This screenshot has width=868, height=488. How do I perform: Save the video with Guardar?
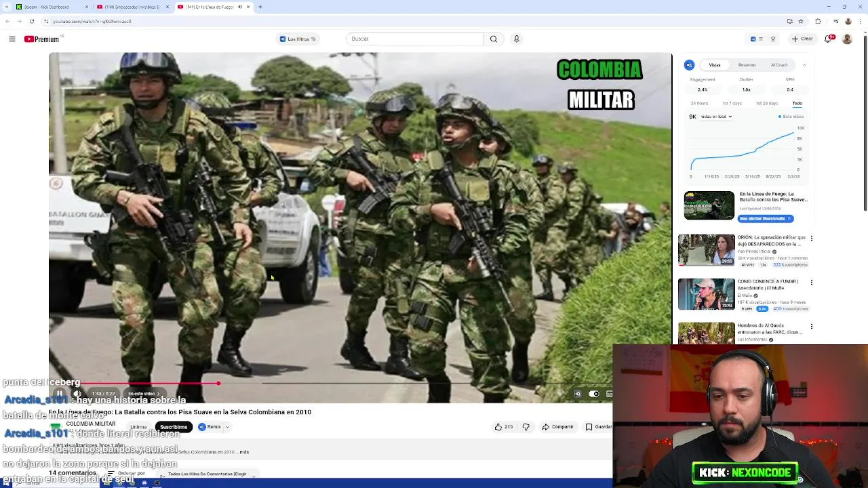pos(599,427)
